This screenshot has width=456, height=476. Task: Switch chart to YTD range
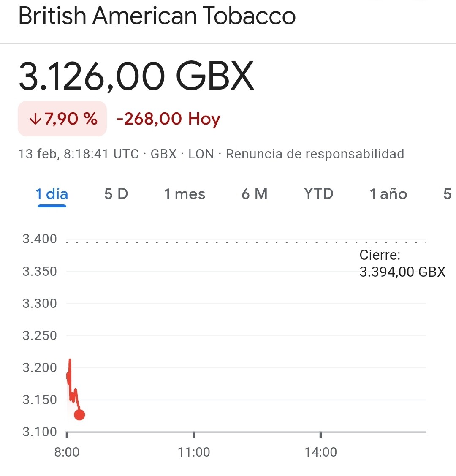pos(318,194)
